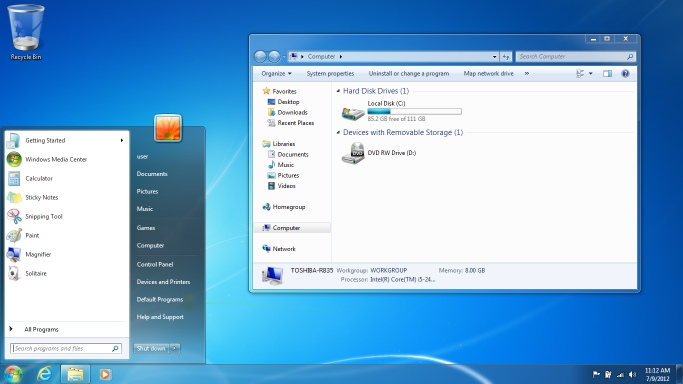
Task: Open the Organize dropdown menu
Action: click(x=276, y=74)
